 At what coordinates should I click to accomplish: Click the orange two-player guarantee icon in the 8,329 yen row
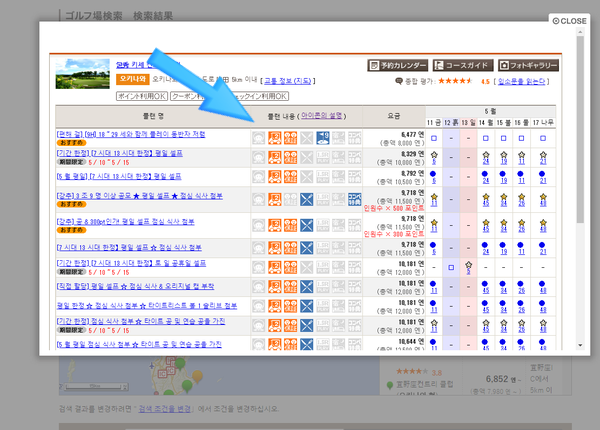pyautogui.click(x=290, y=157)
